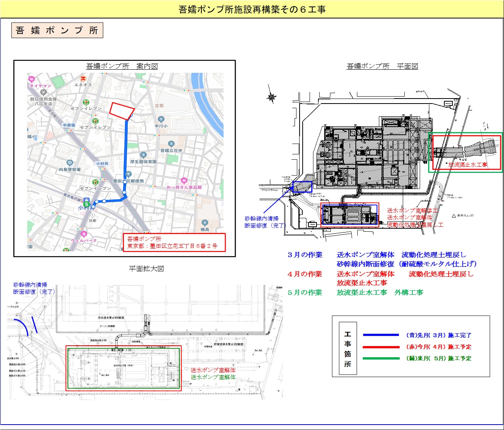504x430 pixels.
Task: Click the blue train station icon at 小村井
Action: 87,199
